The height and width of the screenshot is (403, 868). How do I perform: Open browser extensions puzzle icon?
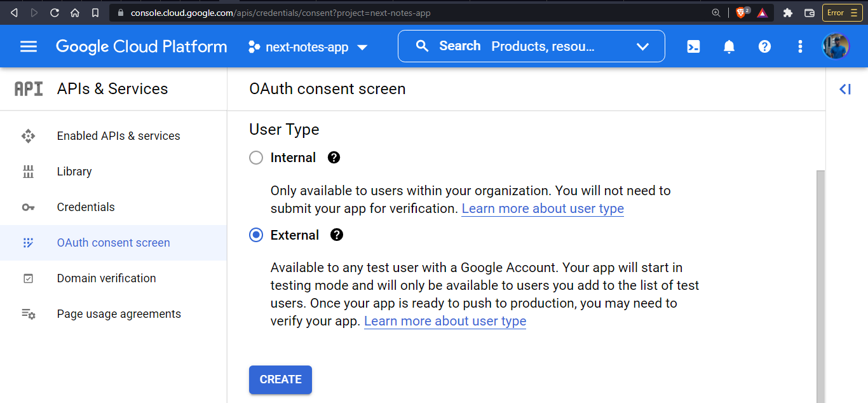tap(788, 13)
